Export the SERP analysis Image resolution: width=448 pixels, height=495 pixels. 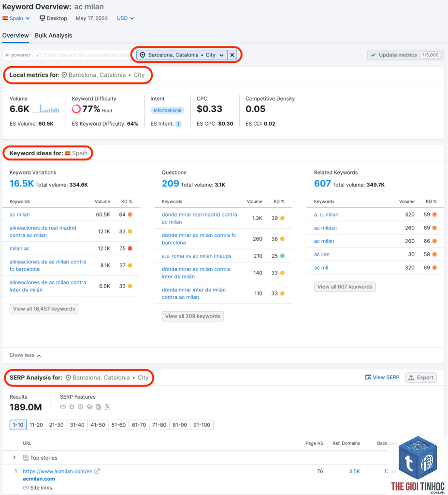421,378
